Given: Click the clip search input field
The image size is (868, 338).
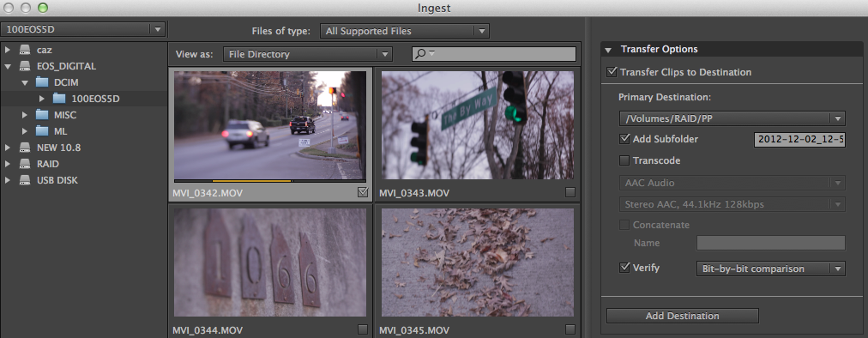Looking at the screenshot, I should (494, 54).
